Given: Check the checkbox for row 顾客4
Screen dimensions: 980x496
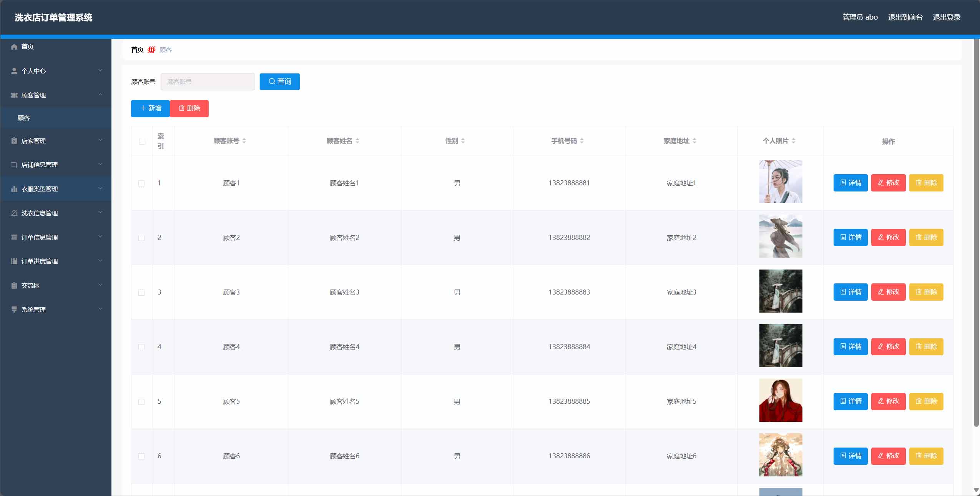Looking at the screenshot, I should 141,347.
